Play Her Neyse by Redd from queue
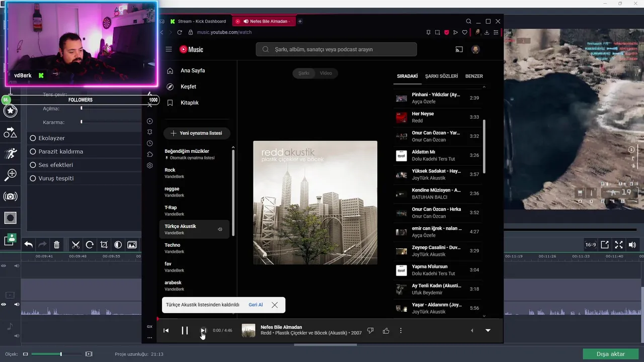 (x=437, y=117)
